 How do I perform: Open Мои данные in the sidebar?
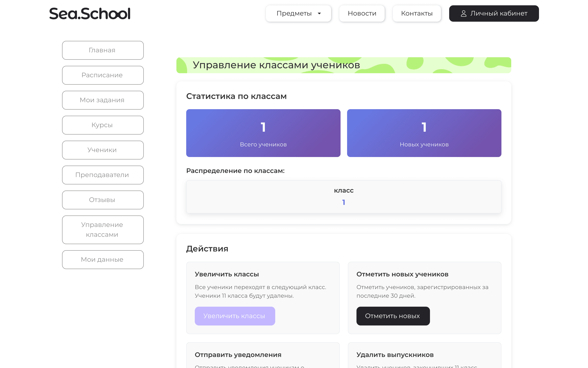[x=103, y=259]
